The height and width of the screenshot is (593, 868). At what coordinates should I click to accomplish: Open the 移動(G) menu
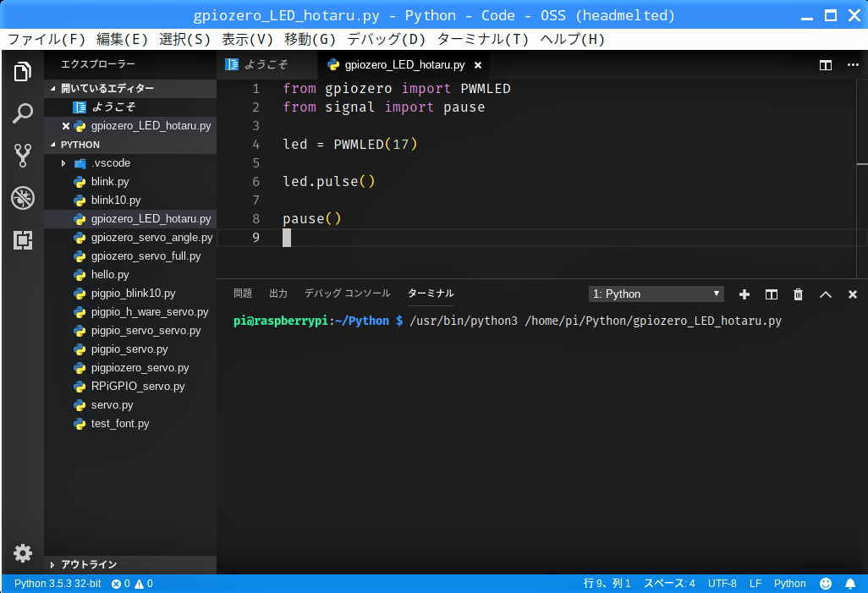click(x=310, y=39)
